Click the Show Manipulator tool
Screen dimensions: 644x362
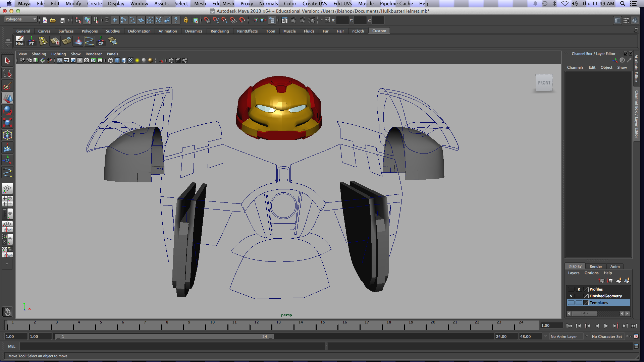point(7,160)
